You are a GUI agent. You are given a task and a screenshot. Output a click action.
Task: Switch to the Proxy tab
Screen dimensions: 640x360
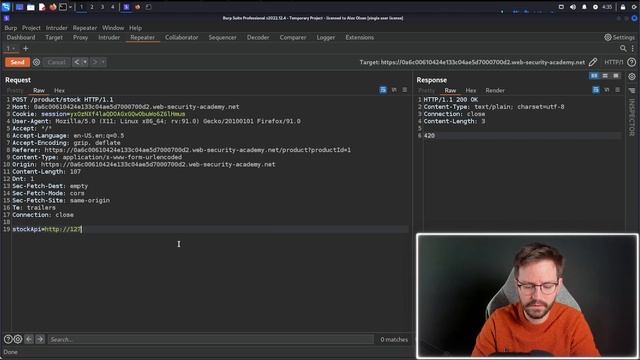(x=80, y=37)
